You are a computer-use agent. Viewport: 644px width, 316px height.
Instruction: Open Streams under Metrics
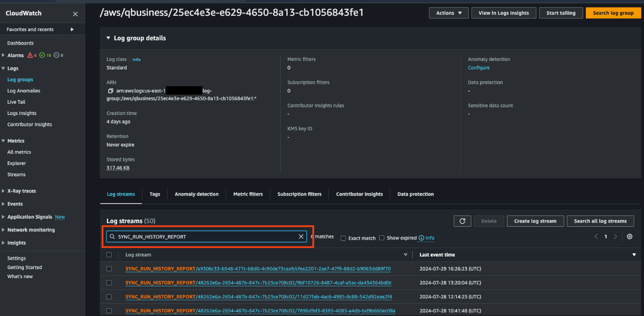[16, 174]
